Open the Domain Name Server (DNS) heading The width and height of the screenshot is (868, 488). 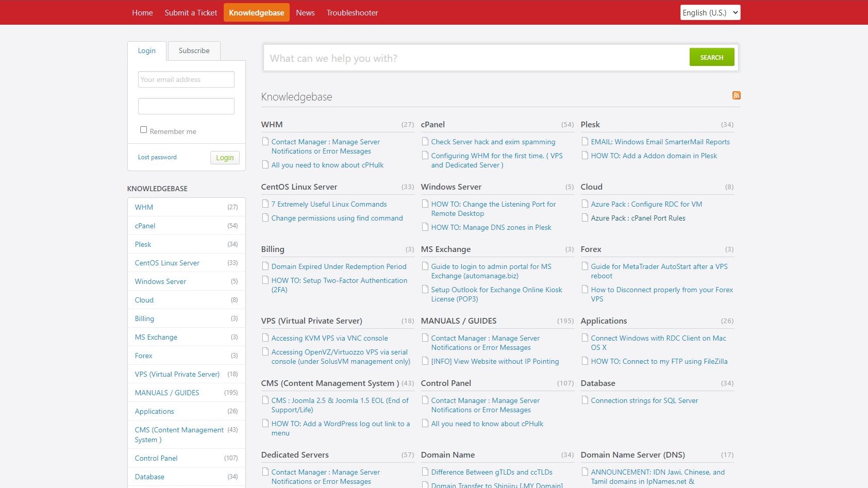pos(632,455)
